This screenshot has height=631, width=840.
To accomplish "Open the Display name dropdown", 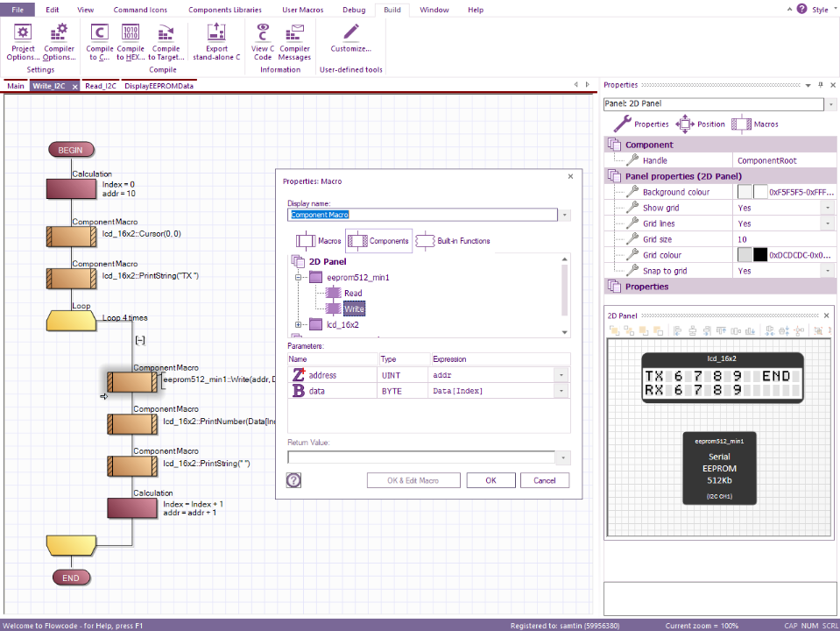I will pos(564,215).
